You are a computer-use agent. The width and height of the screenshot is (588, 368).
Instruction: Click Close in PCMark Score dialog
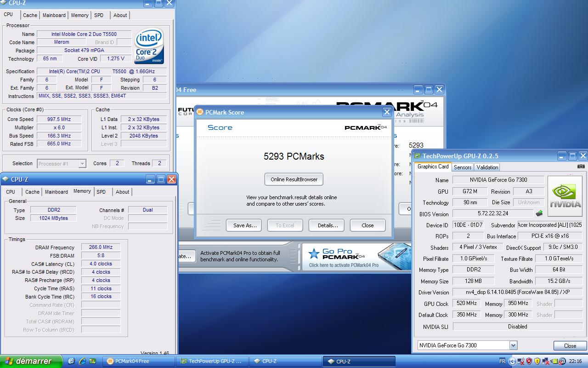(367, 225)
